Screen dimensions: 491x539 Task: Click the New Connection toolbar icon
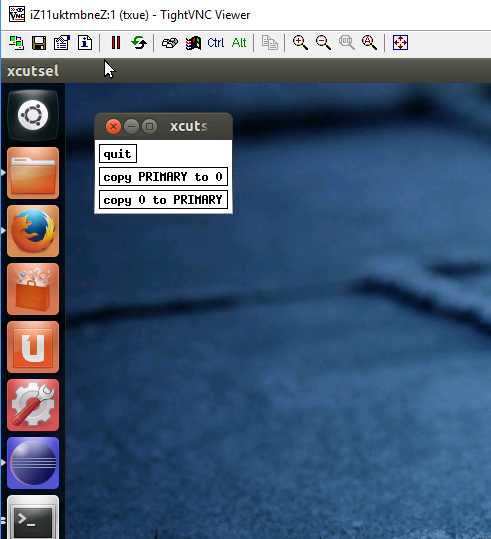click(16, 43)
